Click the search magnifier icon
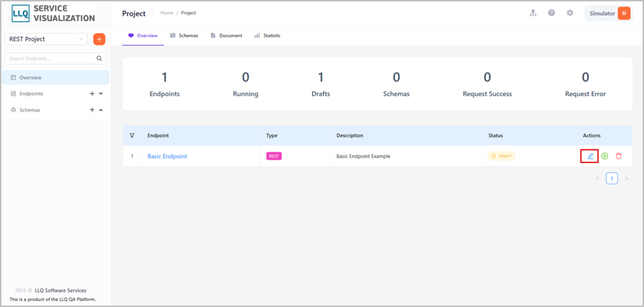Viewport: 644px width, 307px height. [x=99, y=59]
